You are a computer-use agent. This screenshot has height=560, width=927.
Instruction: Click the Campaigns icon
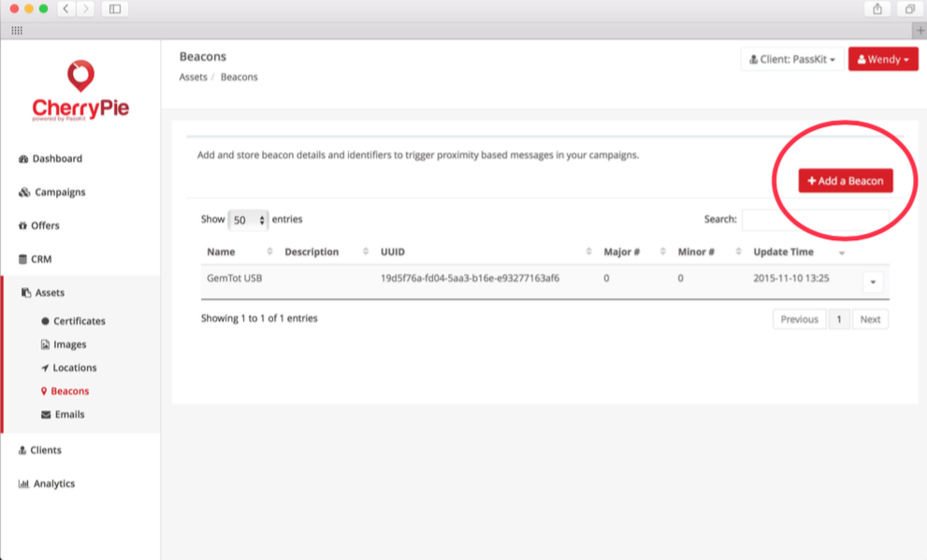click(24, 192)
